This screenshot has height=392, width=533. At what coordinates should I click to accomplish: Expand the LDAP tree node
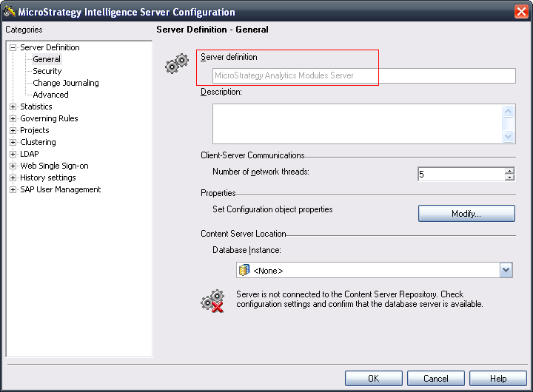pos(13,154)
